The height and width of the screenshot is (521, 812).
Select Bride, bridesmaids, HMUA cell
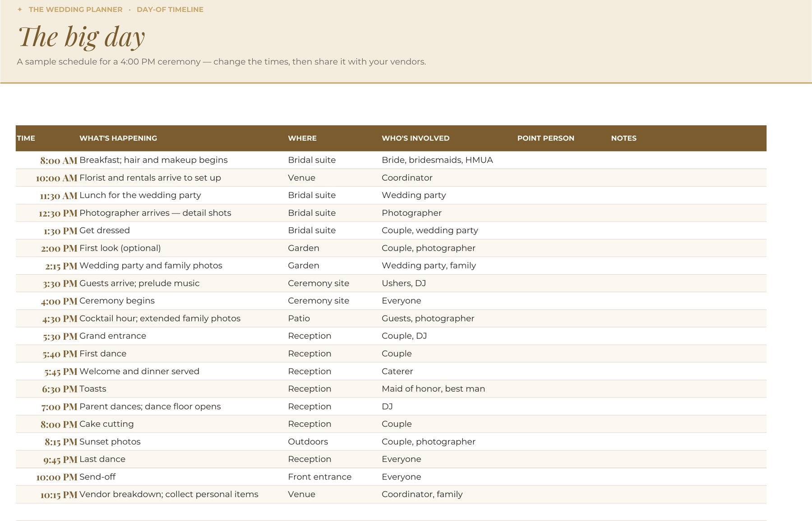(437, 160)
